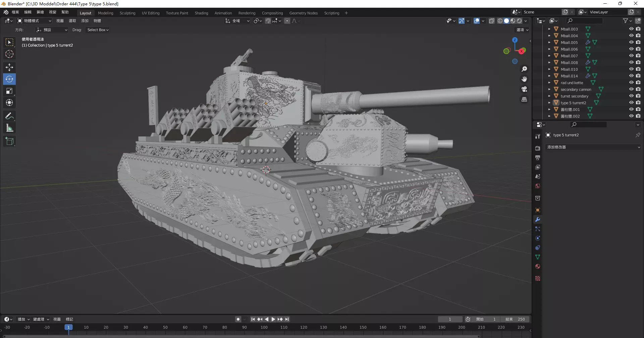The image size is (644, 338).
Task: Jump to the first frame
Action: [x=253, y=319]
